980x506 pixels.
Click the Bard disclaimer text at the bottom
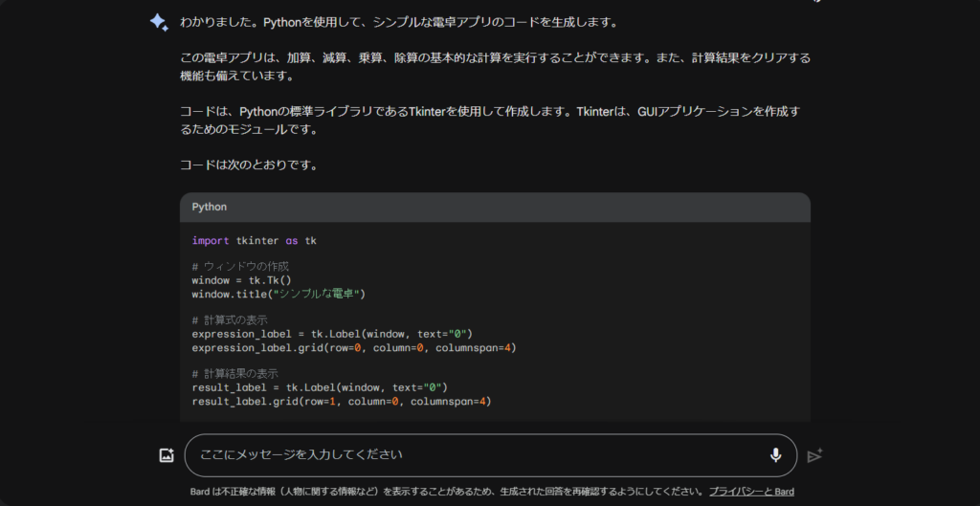click(x=448, y=492)
